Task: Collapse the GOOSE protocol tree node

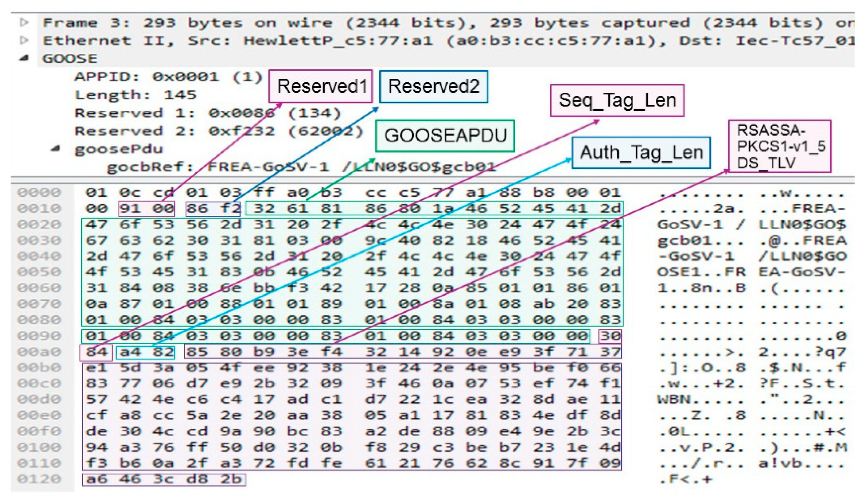Action: [24, 58]
